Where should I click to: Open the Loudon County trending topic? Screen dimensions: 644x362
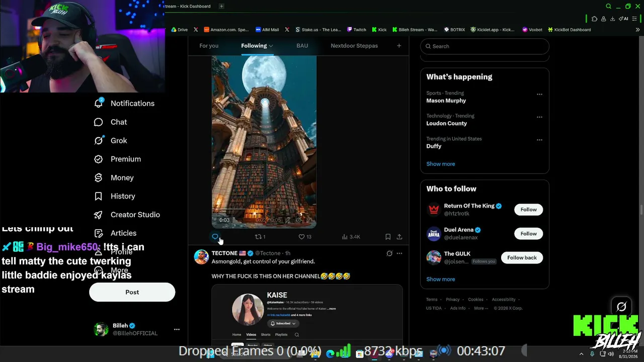447,123
